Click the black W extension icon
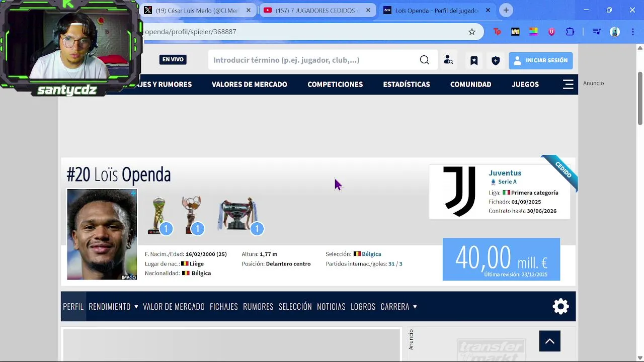Image resolution: width=644 pixels, height=362 pixels. (x=515, y=32)
